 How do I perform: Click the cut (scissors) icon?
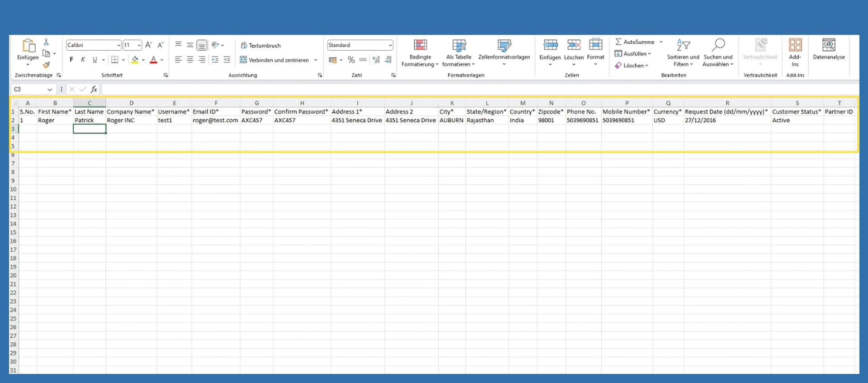[46, 42]
